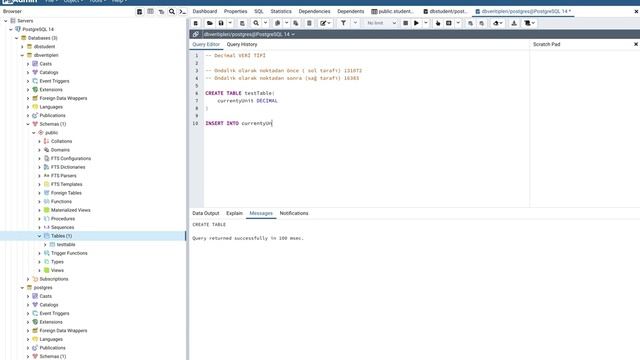Select the Trigger Functions tree item
The width and height of the screenshot is (640, 360).
pos(69,253)
